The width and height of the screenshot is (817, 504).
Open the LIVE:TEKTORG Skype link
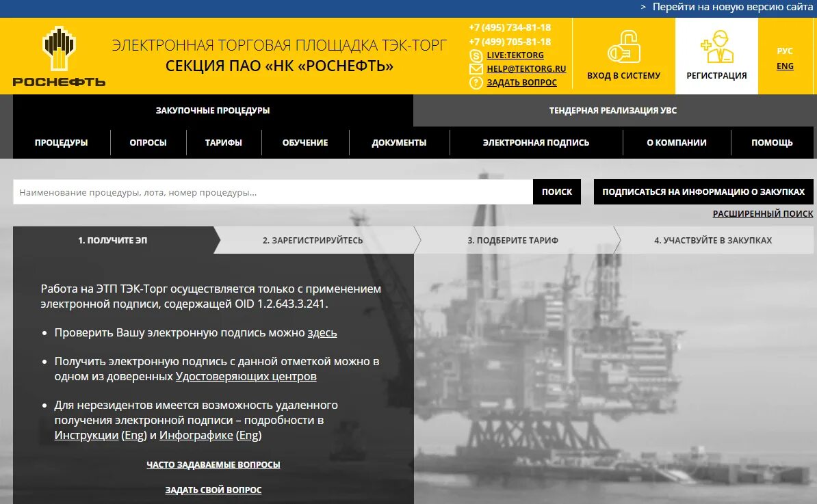pyautogui.click(x=515, y=55)
